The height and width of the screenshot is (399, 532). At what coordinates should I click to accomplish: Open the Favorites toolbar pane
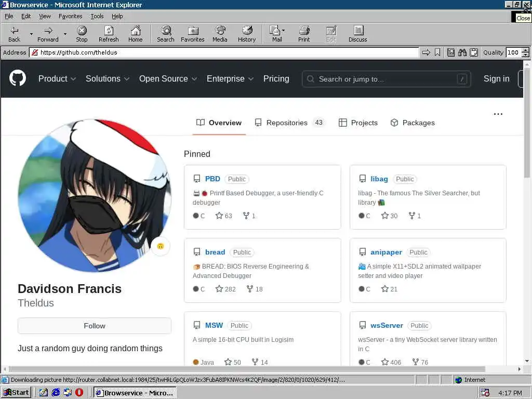(192, 34)
